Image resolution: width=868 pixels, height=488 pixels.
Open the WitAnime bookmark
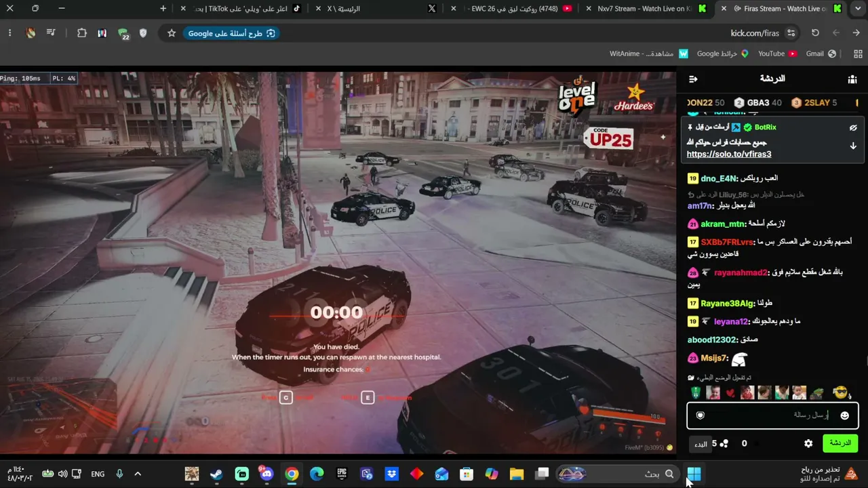649,54
